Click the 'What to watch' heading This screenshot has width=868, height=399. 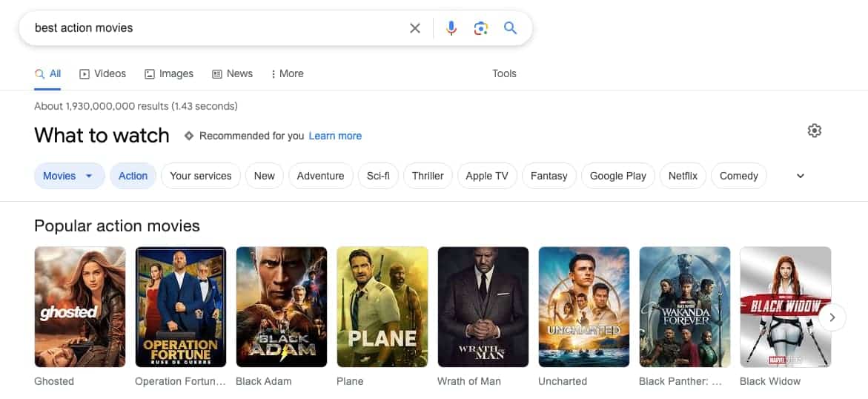coord(102,135)
